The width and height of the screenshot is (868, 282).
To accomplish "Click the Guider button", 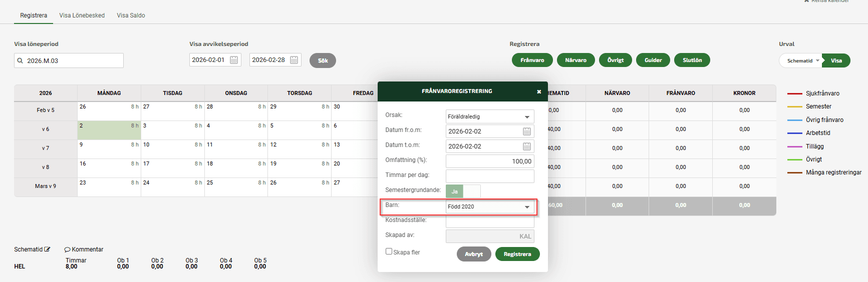I will (653, 60).
